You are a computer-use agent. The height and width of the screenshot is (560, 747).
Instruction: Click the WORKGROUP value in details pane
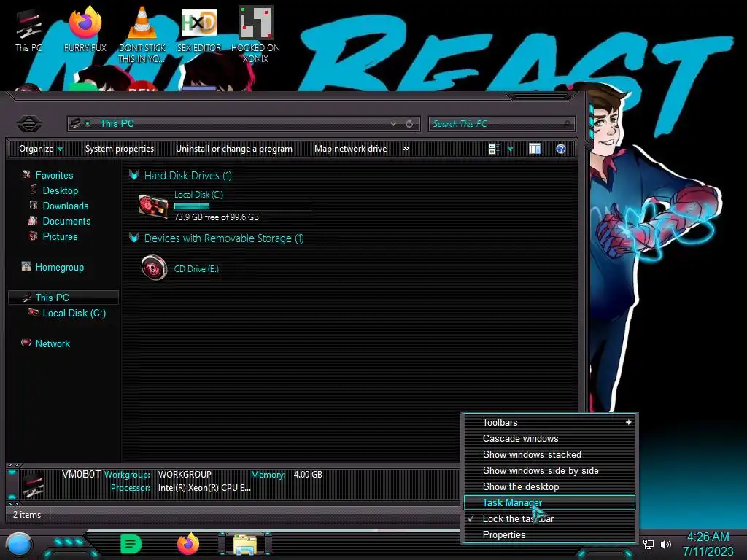185,474
